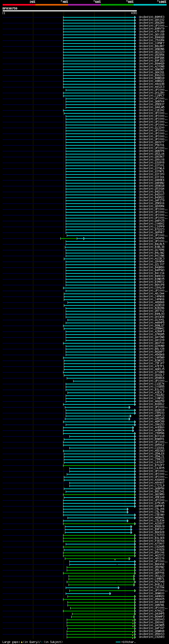The height and width of the screenshot is (644, 169).
Task: Click hit label UniRef100_Q1DKI8
Action: 152,410
